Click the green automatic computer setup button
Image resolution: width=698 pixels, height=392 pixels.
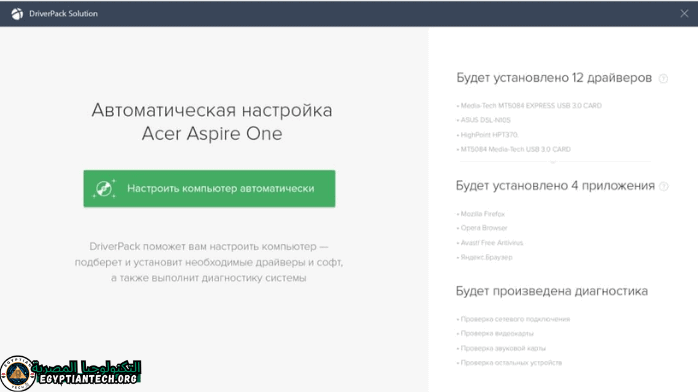(x=209, y=189)
